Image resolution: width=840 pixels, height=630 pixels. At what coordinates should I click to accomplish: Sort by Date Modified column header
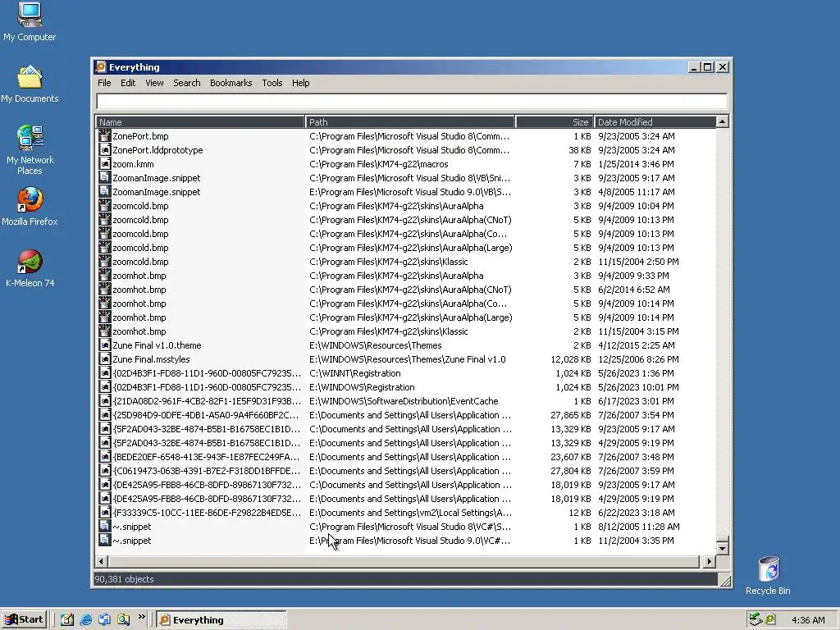655,122
